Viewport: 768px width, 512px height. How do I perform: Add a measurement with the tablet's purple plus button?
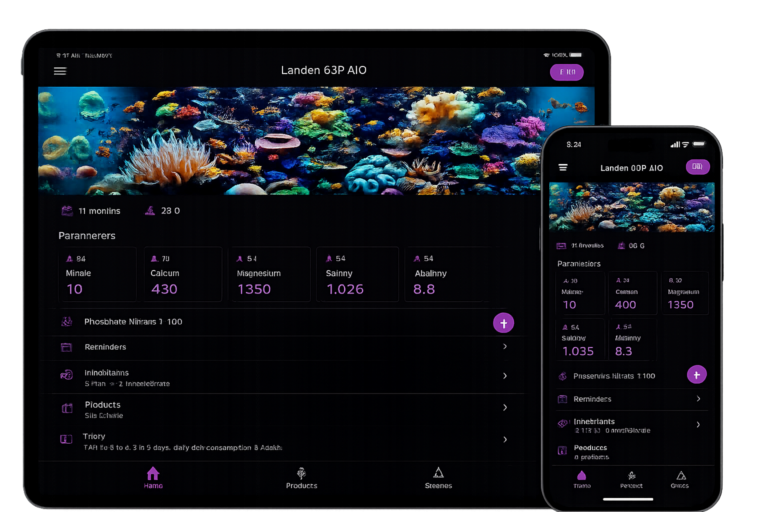[504, 323]
